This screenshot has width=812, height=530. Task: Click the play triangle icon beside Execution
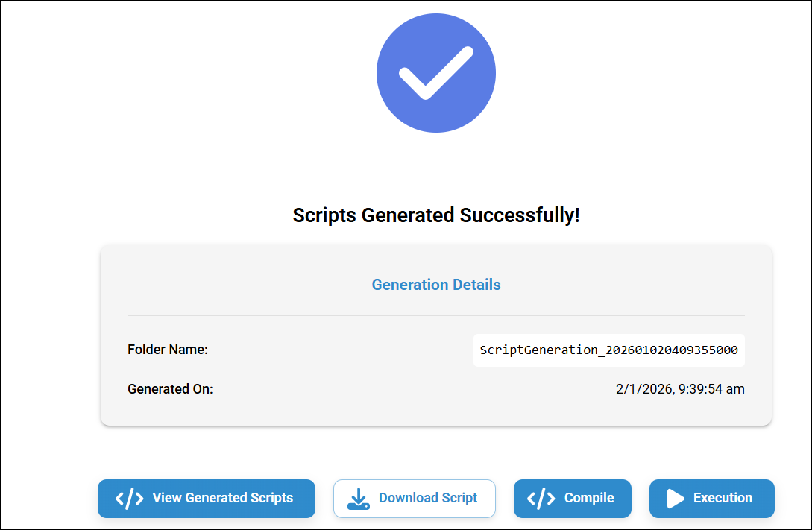click(676, 499)
